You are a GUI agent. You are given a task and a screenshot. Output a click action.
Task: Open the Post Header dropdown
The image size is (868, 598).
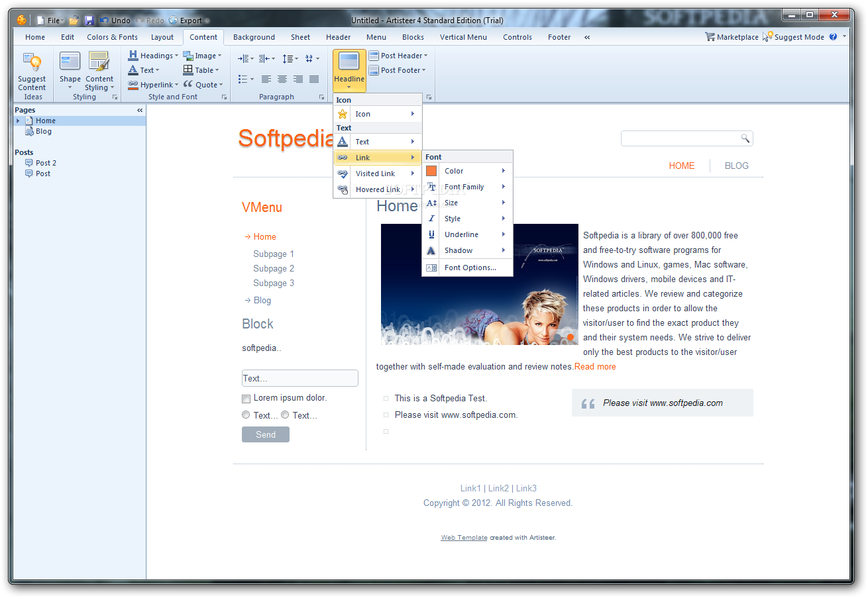click(x=398, y=56)
